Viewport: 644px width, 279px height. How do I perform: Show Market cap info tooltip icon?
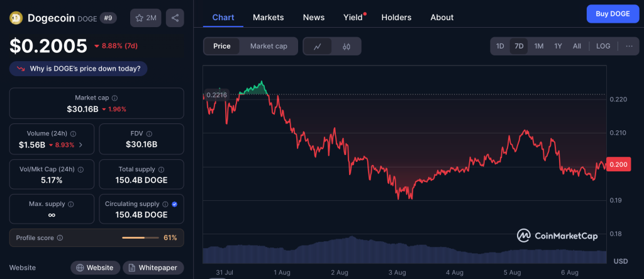pyautogui.click(x=114, y=98)
